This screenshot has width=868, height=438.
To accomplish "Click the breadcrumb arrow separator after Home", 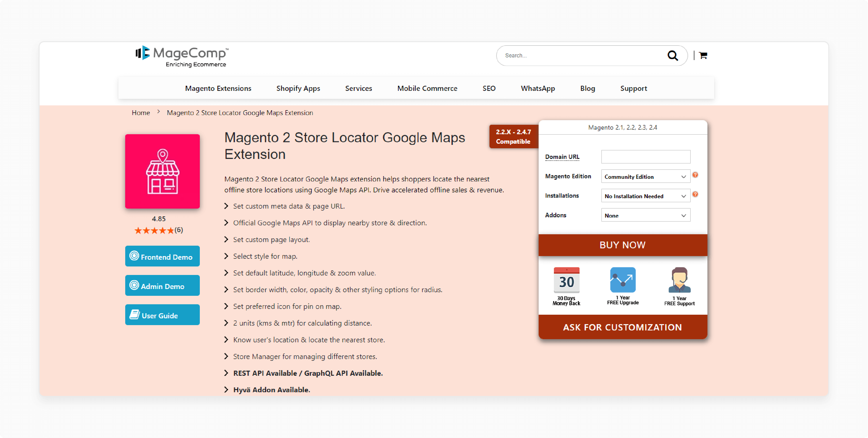I will 158,112.
